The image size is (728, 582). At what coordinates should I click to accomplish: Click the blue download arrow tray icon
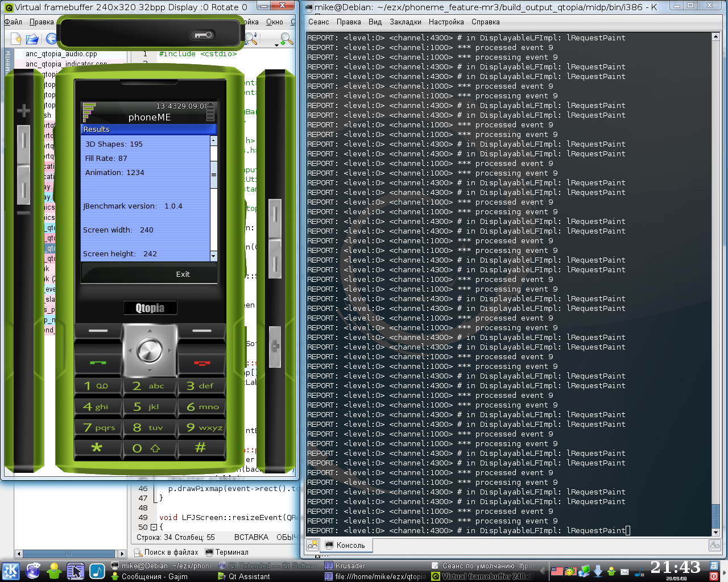click(x=598, y=571)
